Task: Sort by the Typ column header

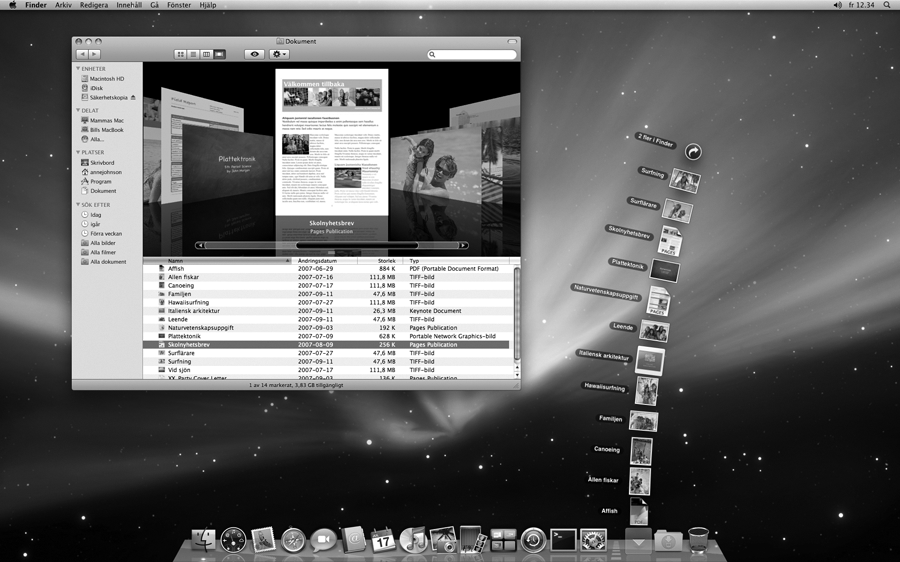Action: [x=458, y=261]
